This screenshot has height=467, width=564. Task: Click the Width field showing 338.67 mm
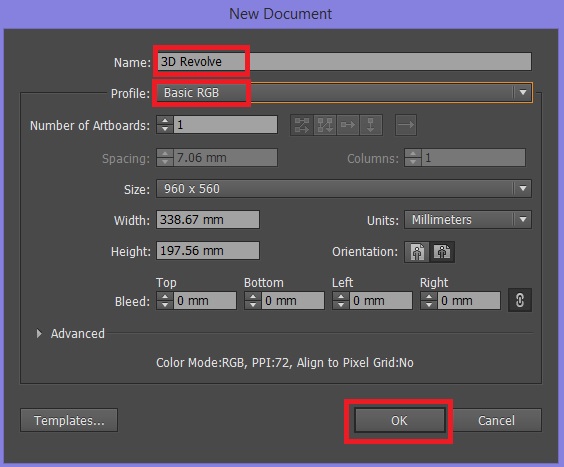click(x=208, y=219)
